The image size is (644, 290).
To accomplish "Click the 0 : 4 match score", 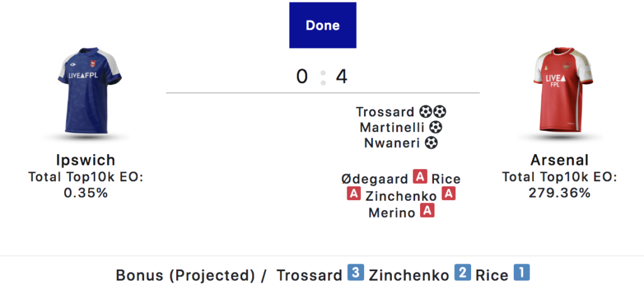I will point(322,77).
